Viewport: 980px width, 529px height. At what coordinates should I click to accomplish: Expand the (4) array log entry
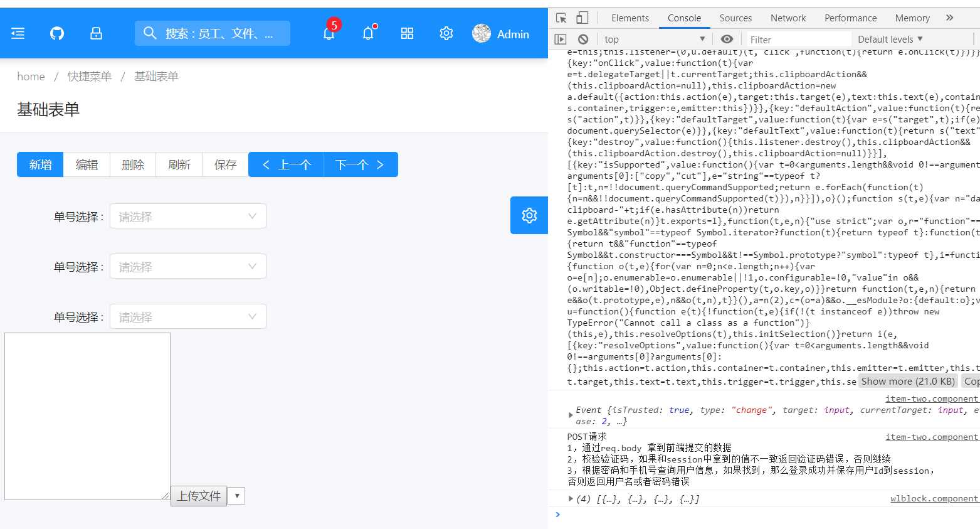[570, 499]
